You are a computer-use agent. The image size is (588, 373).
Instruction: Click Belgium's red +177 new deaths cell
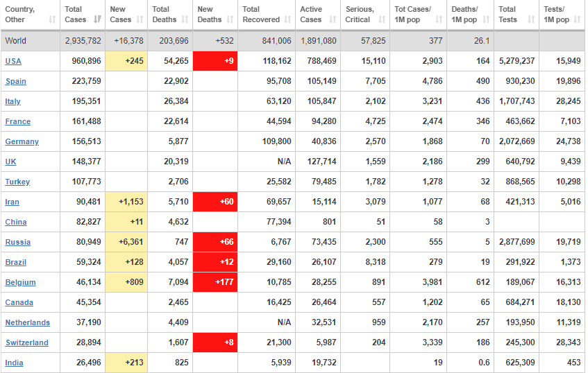coord(215,282)
